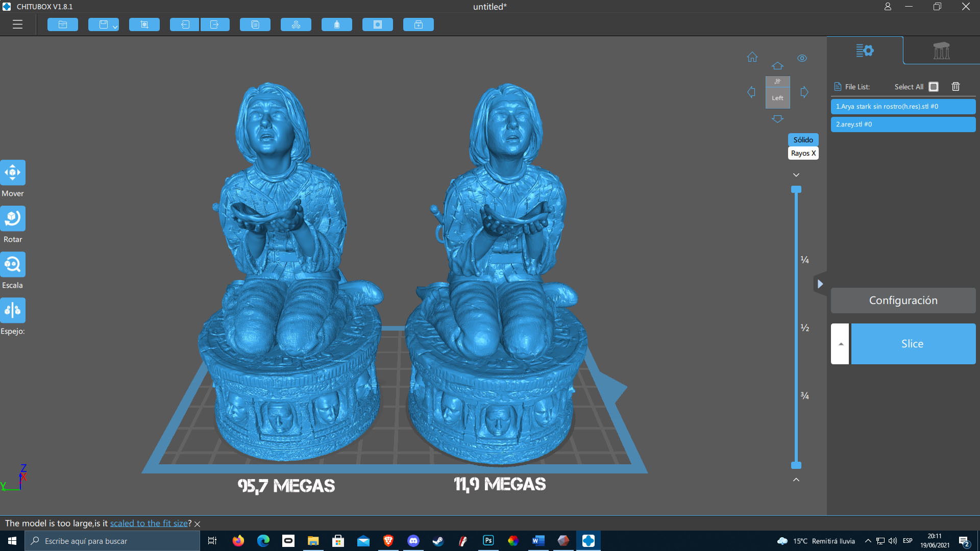Switch render mode to Rayos X

803,153
